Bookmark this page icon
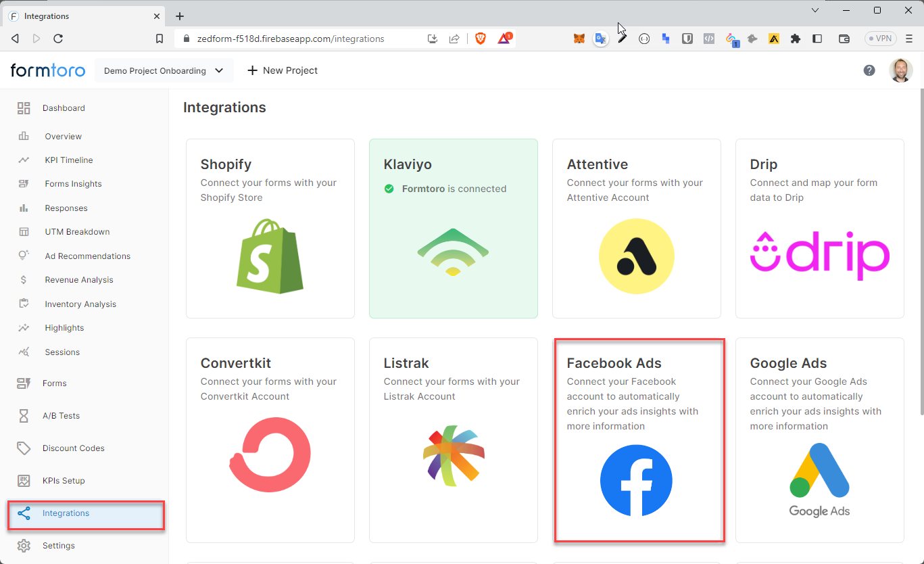 pyautogui.click(x=160, y=39)
